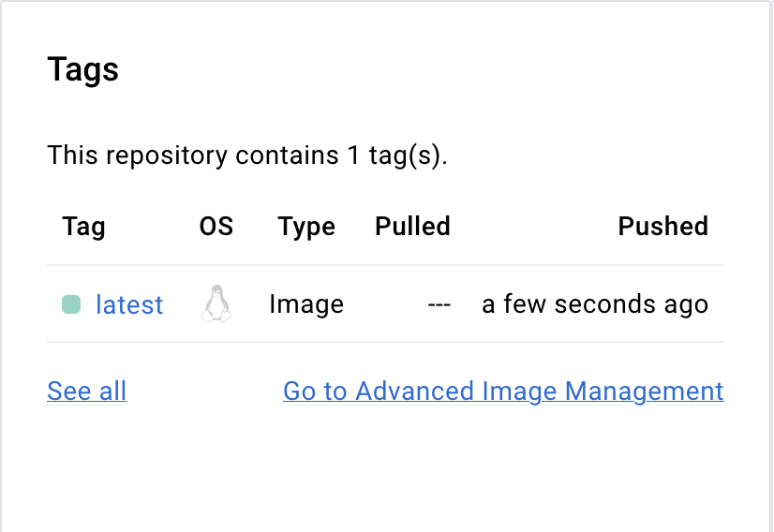Follow the See all link
Screen dimensions: 774x532
point(87,391)
